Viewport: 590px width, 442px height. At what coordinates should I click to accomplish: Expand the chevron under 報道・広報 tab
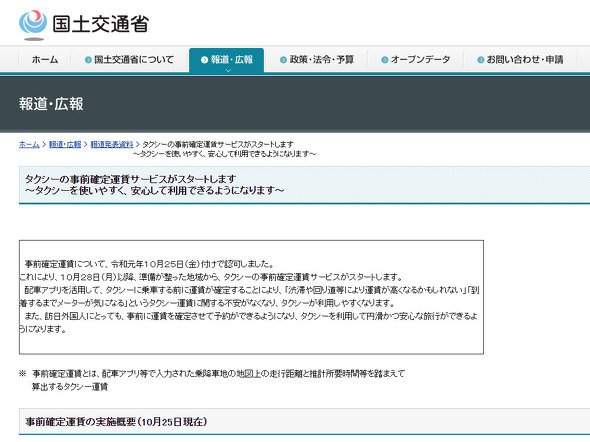[228, 70]
